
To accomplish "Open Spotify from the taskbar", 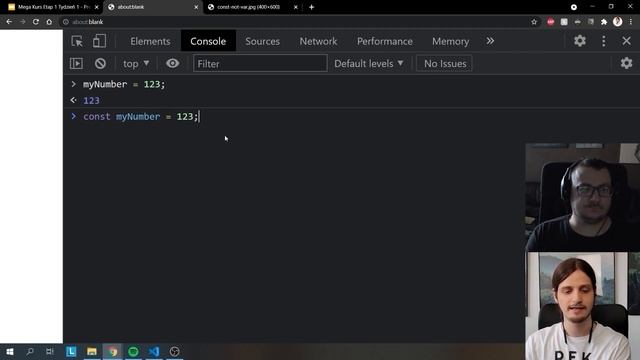I will 133,351.
